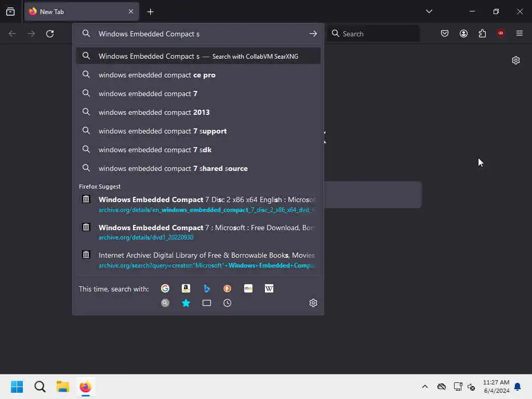Pick suggestion 'windows embedded compact 7 shared source'
The image size is (532, 399).
click(198, 168)
